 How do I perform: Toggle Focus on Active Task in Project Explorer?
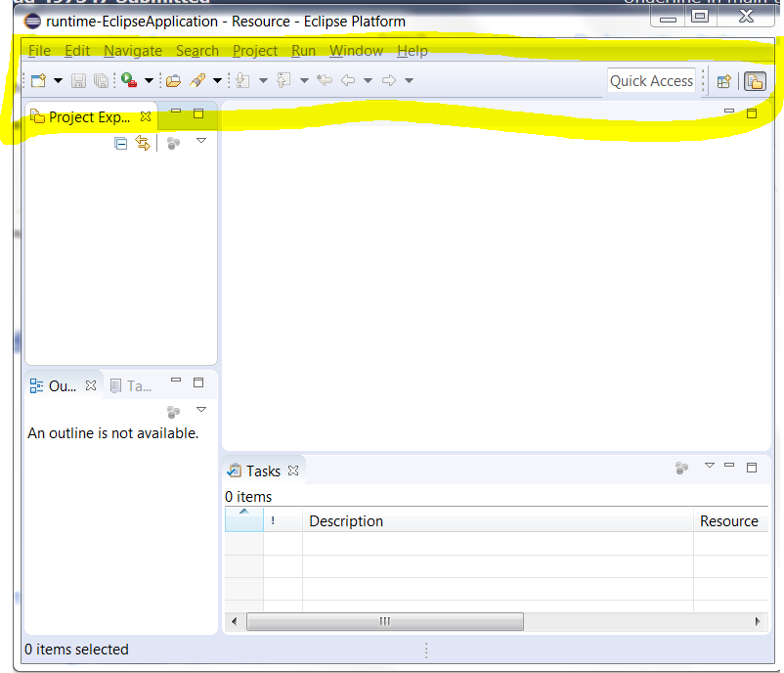(x=173, y=144)
